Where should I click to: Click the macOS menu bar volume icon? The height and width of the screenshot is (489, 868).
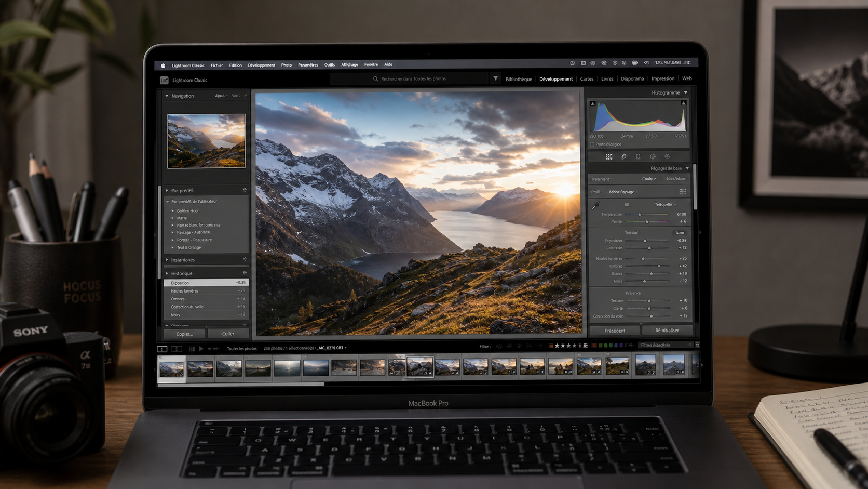tap(646, 63)
